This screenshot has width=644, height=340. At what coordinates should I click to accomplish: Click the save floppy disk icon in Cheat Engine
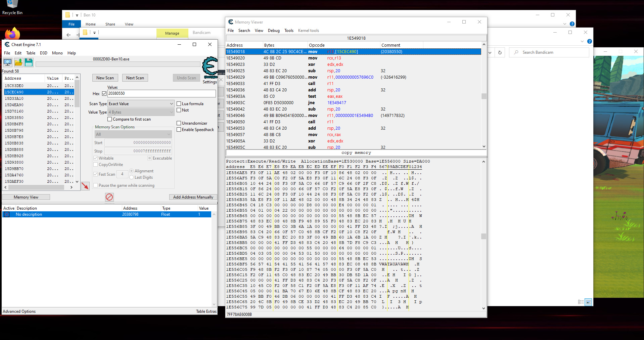coord(29,62)
